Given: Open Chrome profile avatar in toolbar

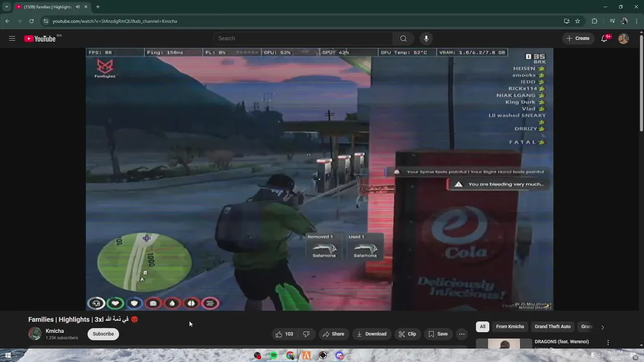Looking at the screenshot, I should (624, 21).
